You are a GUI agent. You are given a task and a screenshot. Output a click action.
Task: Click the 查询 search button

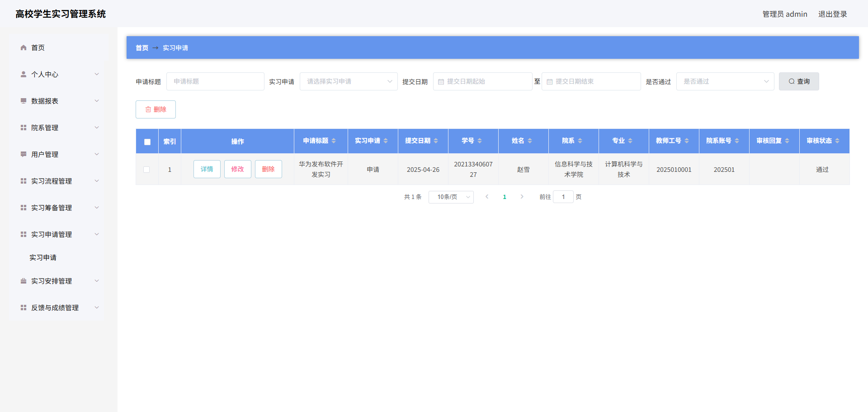pyautogui.click(x=799, y=81)
